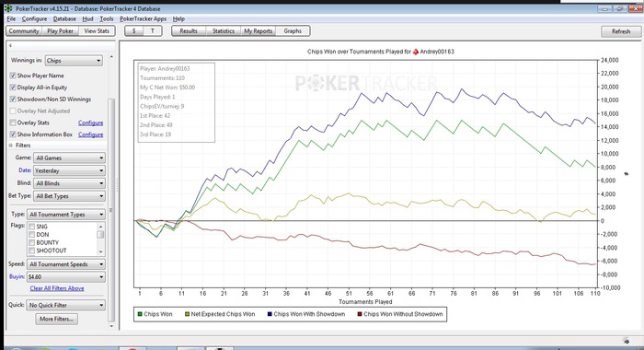Viewport: 644px width, 350px height.
Task: Click the Net Expected Chips Won yellow swatch
Action: 187,314
